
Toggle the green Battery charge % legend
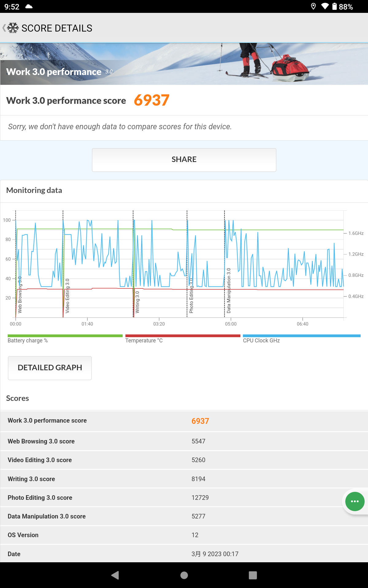[65, 339]
